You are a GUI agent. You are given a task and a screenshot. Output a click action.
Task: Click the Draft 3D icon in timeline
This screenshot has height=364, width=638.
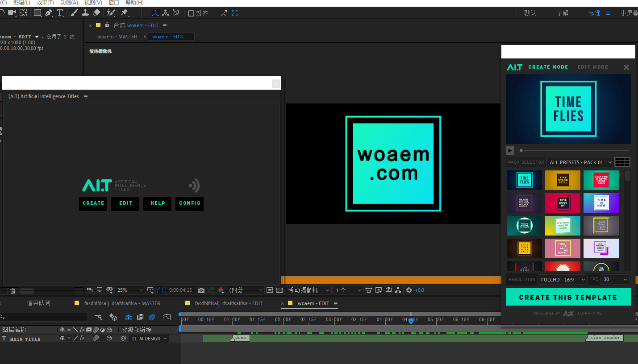(x=113, y=317)
